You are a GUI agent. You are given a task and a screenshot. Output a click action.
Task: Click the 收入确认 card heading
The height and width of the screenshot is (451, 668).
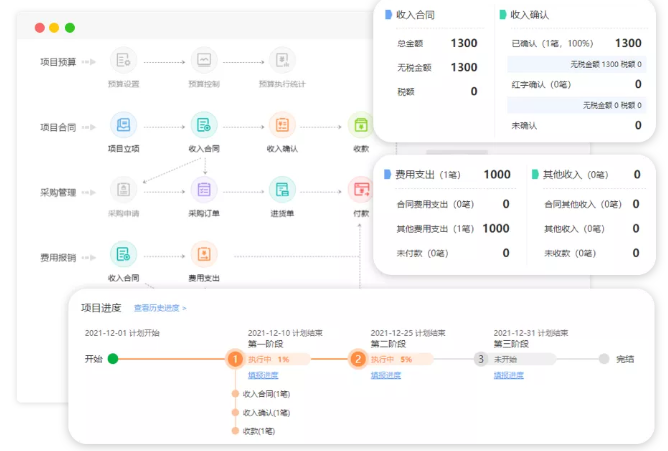(x=530, y=15)
